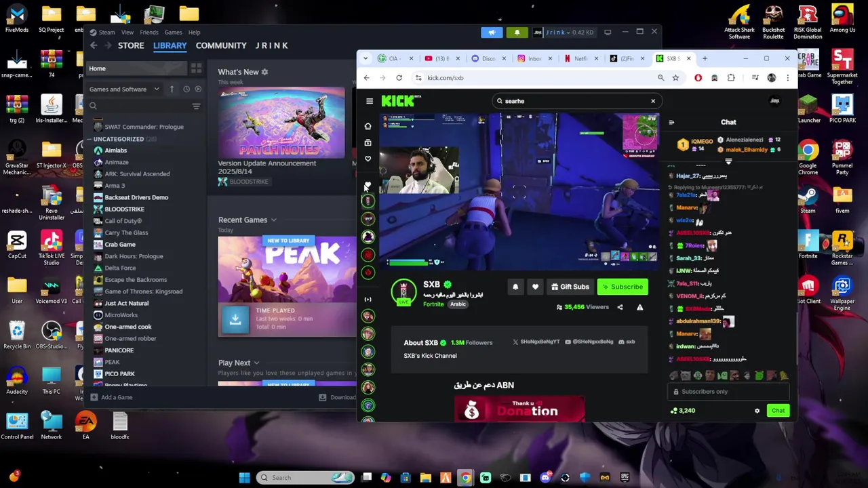868x488 pixels.
Task: Open Steam notifications bell
Action: coord(517,33)
